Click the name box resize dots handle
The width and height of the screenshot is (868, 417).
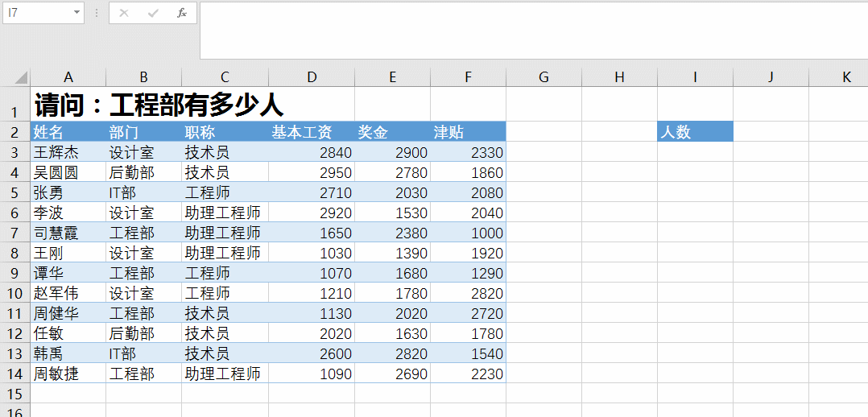(x=97, y=13)
